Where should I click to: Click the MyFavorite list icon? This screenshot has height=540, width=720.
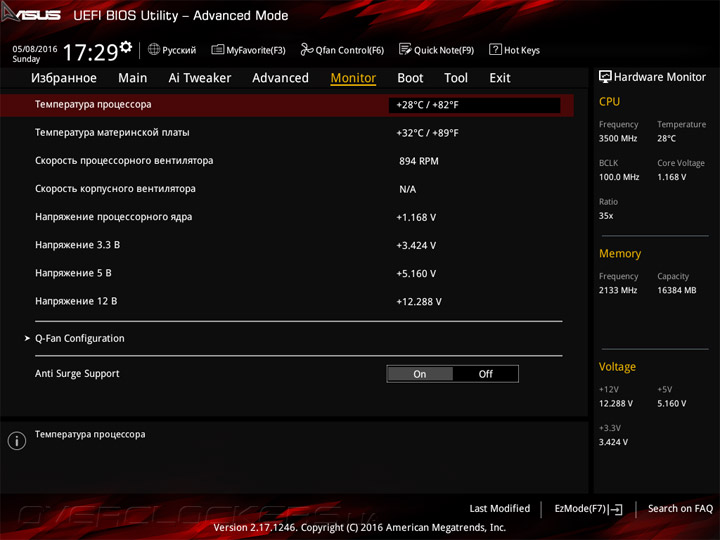coord(217,49)
